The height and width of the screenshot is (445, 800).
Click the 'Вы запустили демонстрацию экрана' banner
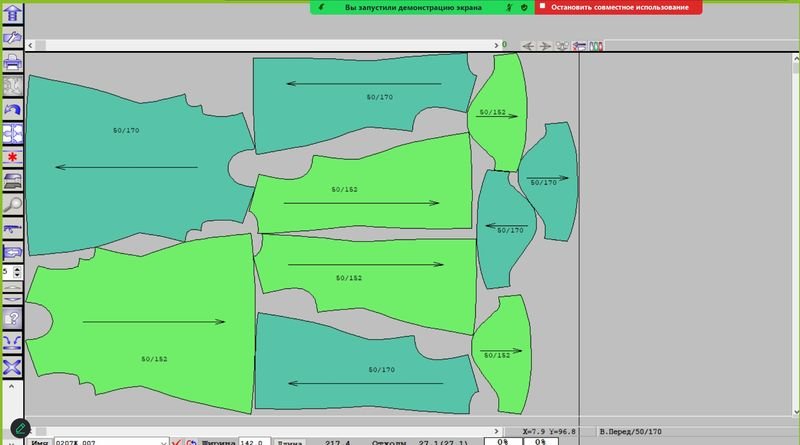413,7
